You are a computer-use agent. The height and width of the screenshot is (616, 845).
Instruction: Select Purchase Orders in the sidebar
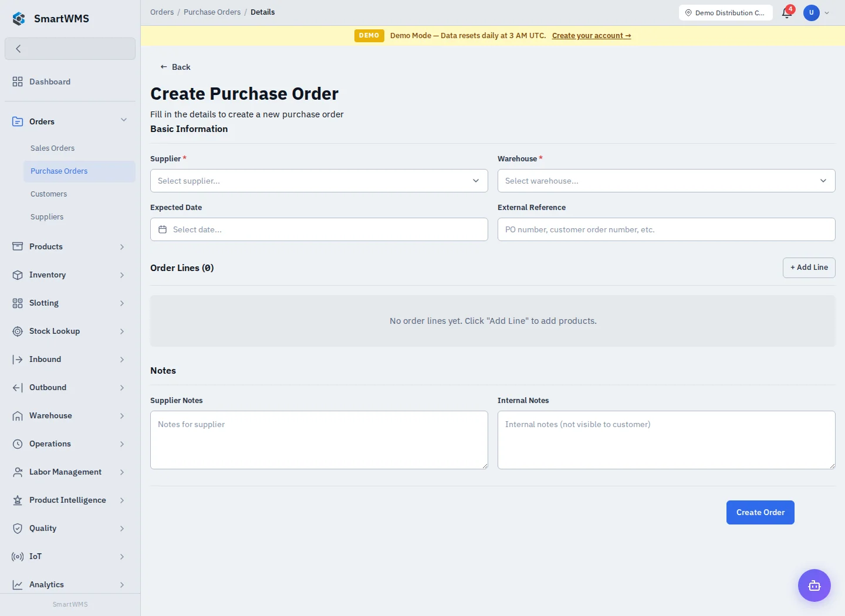79,171
